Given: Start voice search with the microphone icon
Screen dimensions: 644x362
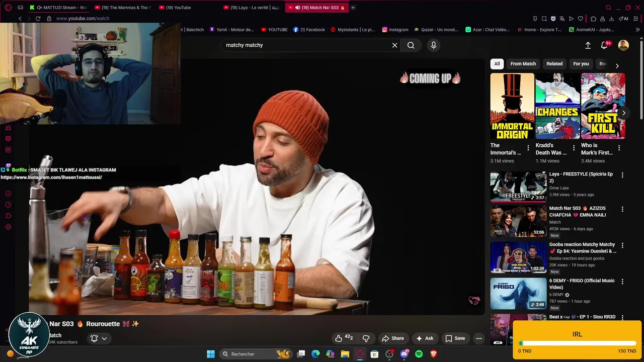Looking at the screenshot, I should coord(433,45).
